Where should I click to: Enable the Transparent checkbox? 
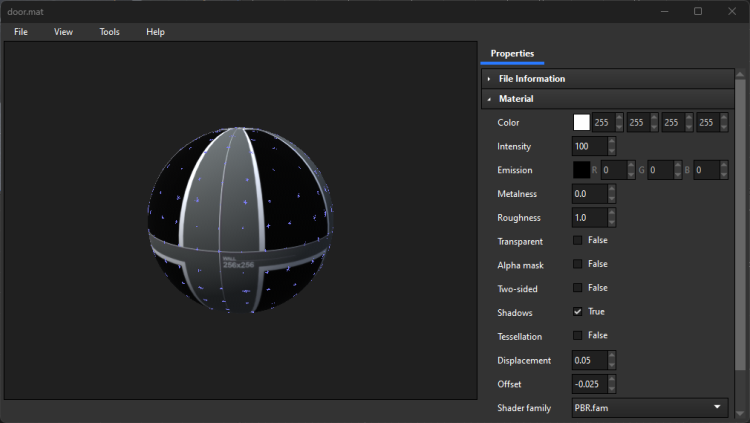click(x=578, y=241)
